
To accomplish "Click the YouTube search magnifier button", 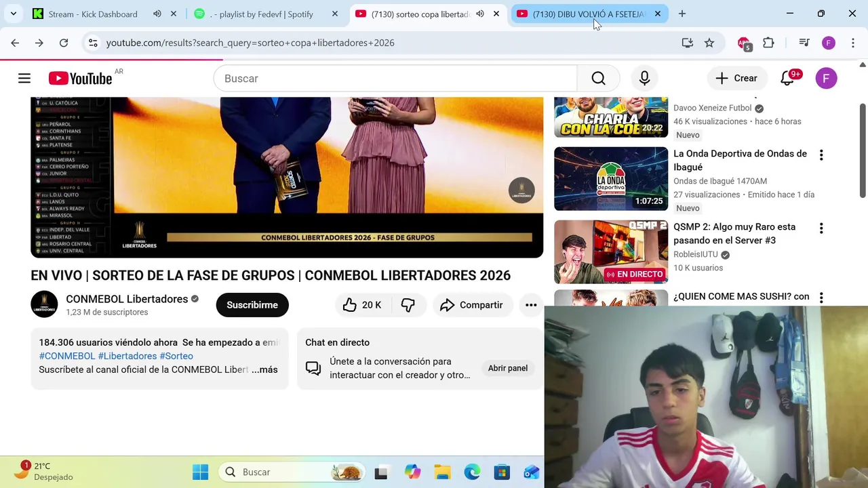I will pos(598,79).
